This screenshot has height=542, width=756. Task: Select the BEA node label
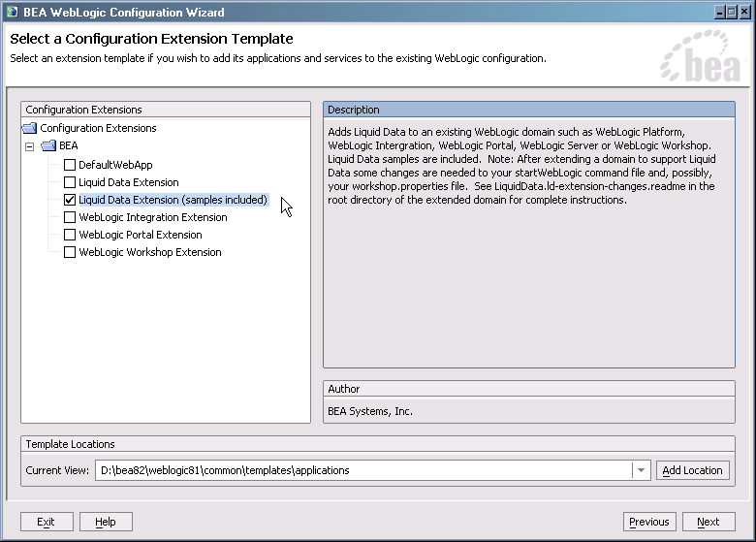[x=69, y=145]
